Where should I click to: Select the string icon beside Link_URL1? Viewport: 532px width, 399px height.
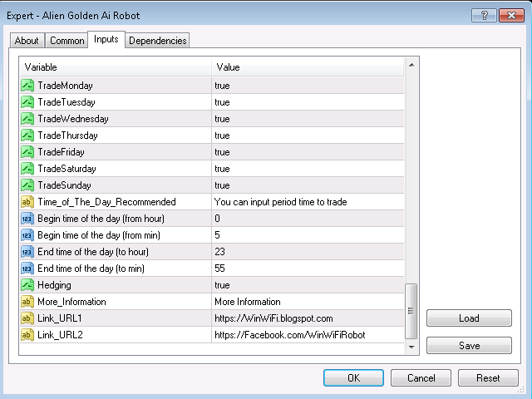[27, 318]
